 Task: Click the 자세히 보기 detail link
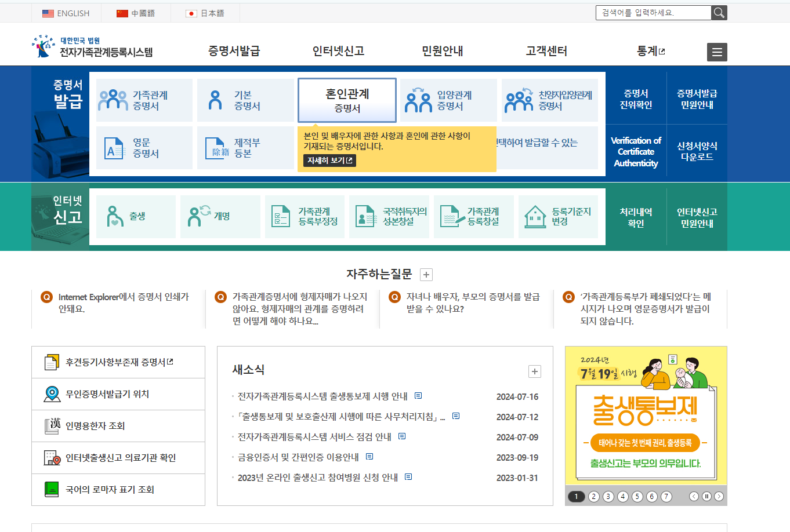[x=329, y=161]
